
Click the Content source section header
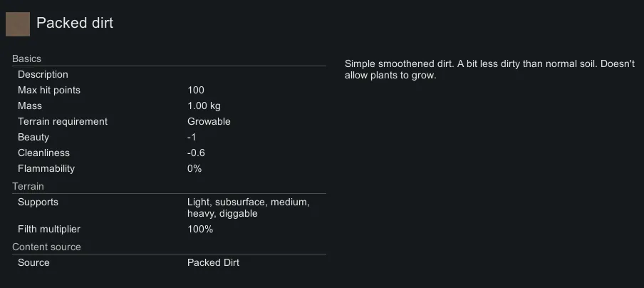tap(46, 247)
